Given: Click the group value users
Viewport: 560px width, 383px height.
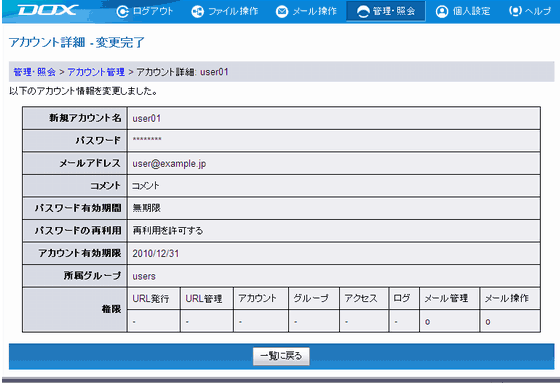Looking at the screenshot, I should pos(144,276).
